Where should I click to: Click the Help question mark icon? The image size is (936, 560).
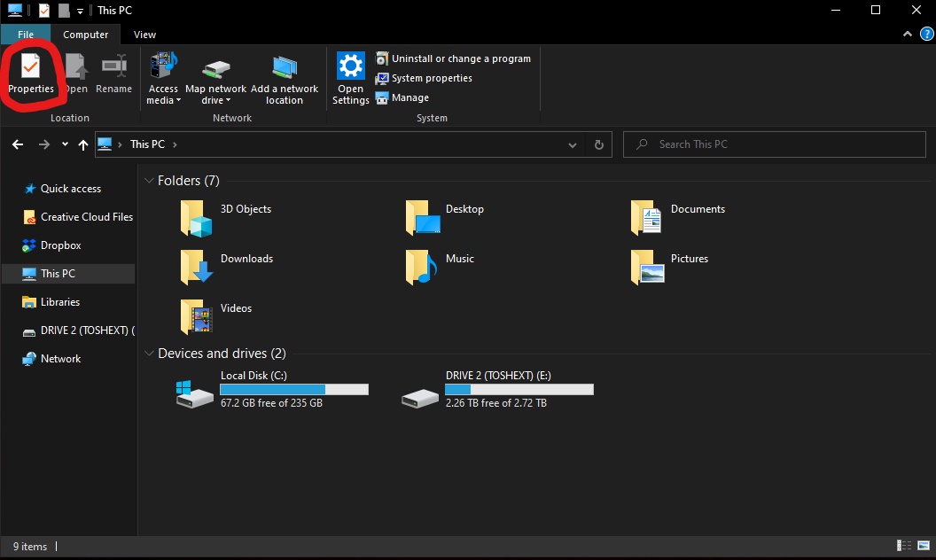pos(926,34)
